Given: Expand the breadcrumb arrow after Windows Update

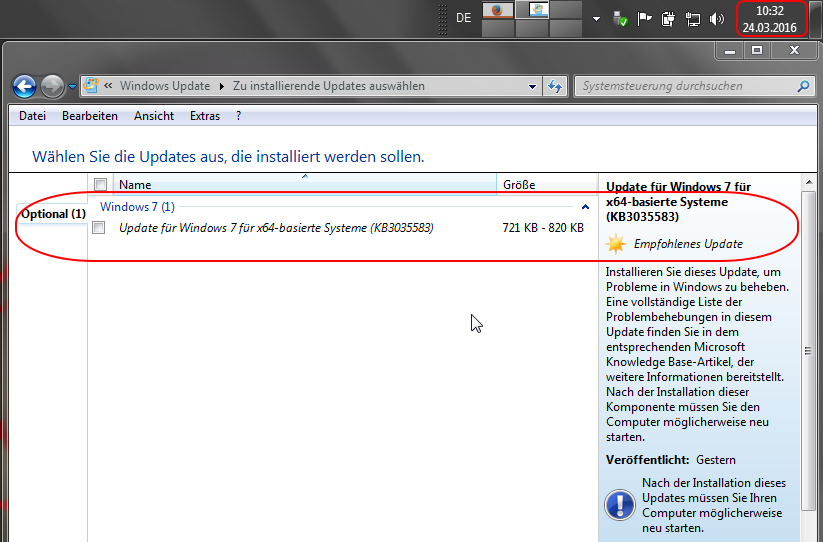Looking at the screenshot, I should tap(221, 86).
